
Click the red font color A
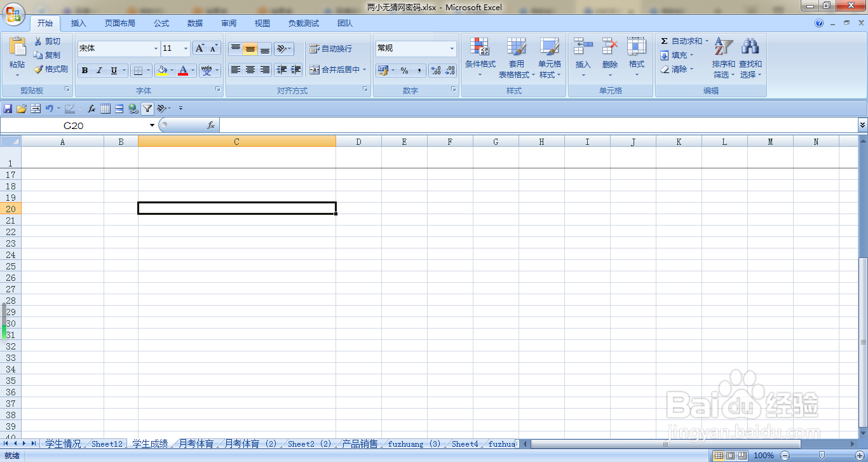pyautogui.click(x=183, y=71)
